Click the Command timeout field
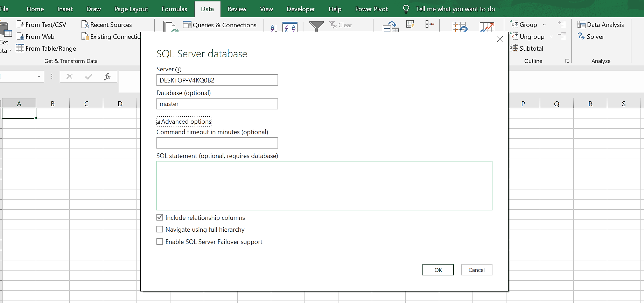The height and width of the screenshot is (303, 644). (217, 143)
